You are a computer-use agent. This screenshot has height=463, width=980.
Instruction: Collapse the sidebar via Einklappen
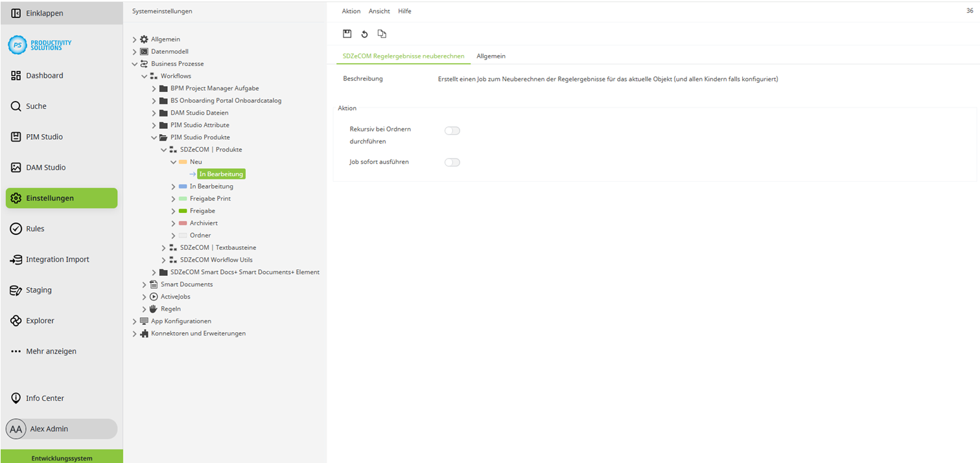pyautogui.click(x=42, y=12)
